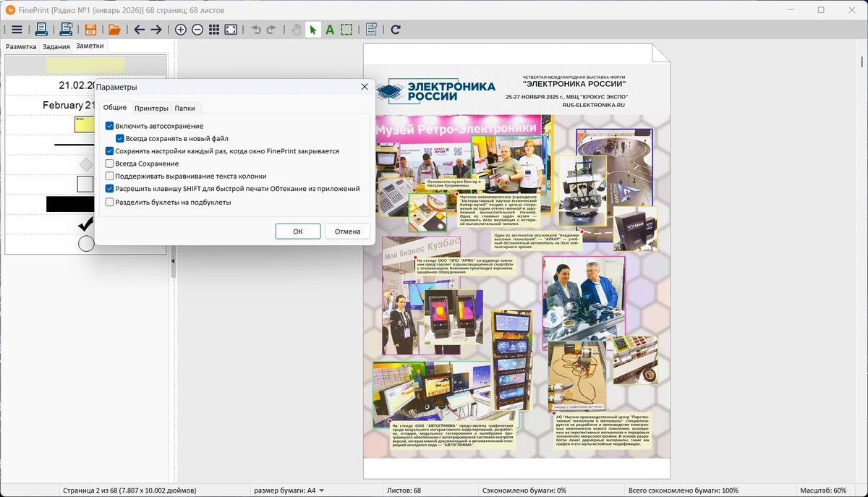Select the black filled rectangle note
The image size is (868, 497).
coord(70,204)
